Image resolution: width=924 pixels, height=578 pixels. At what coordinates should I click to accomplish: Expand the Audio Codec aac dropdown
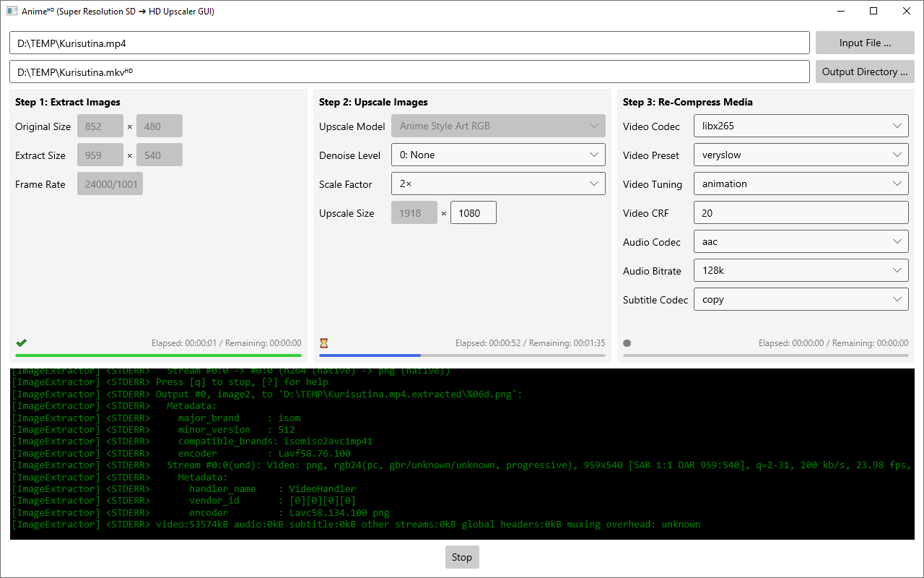click(801, 241)
